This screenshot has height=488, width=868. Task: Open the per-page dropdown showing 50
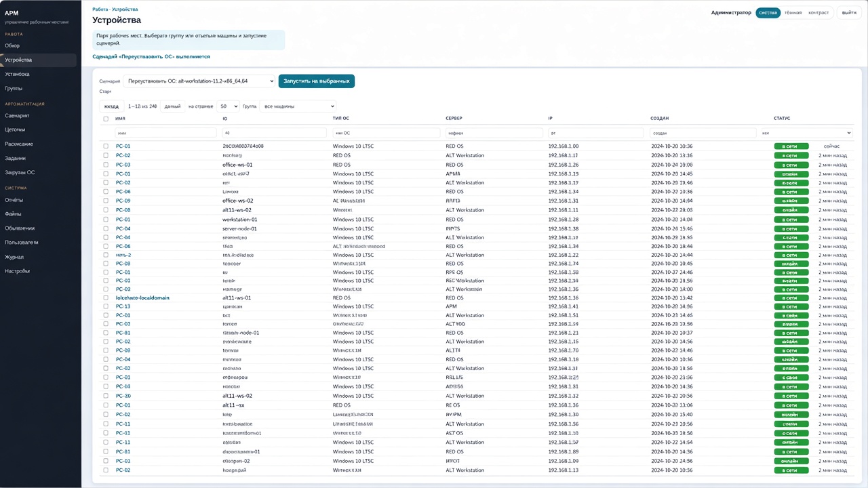(x=228, y=106)
